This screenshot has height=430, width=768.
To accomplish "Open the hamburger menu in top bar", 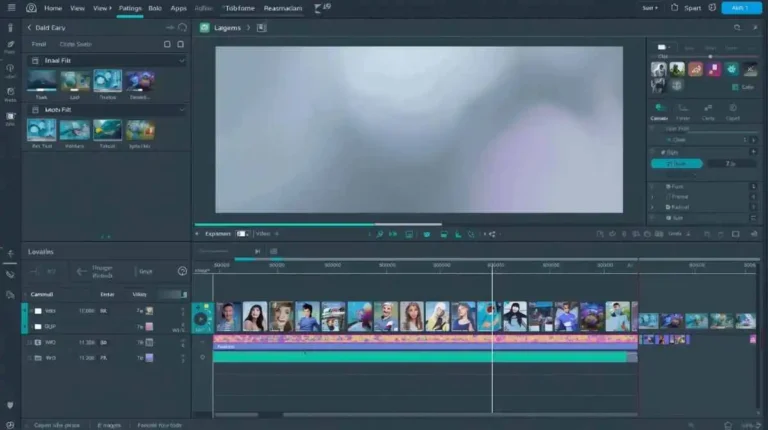I will pyautogui.click(x=11, y=8).
